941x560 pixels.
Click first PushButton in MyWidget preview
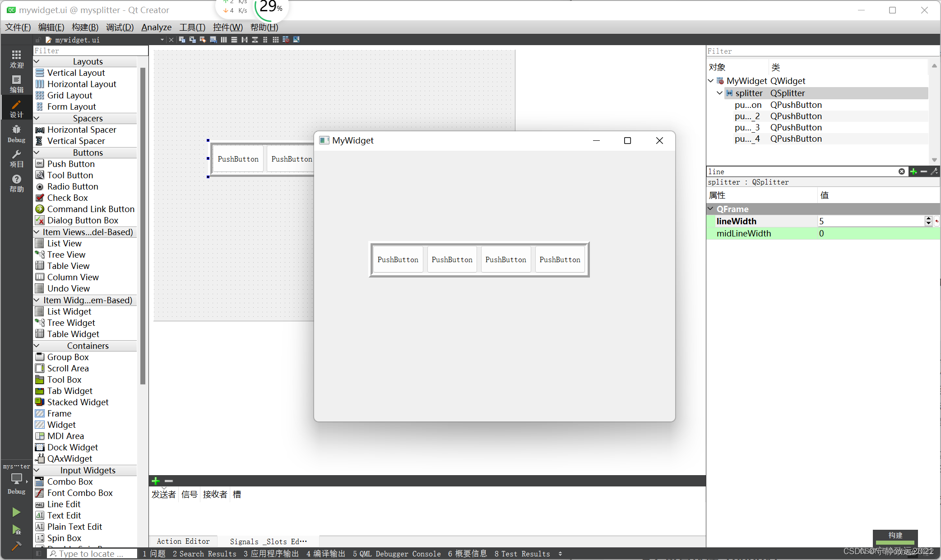tap(398, 259)
